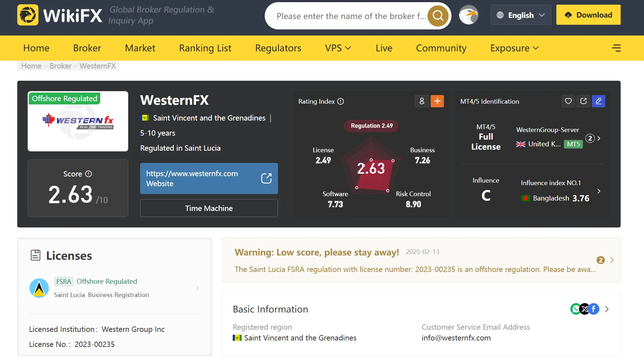
Task: Click the Risk Control 8.90 value
Action: (x=413, y=204)
